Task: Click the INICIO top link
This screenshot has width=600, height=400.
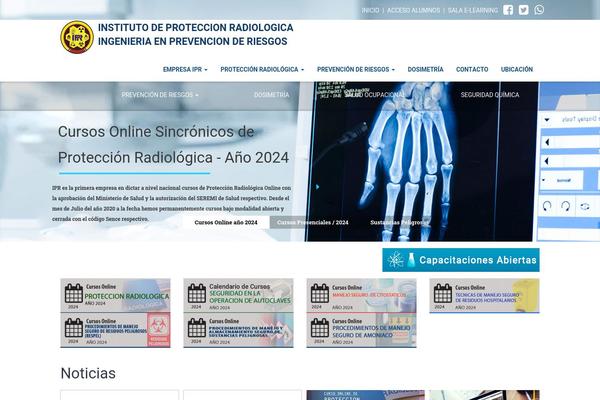Action: [x=370, y=10]
